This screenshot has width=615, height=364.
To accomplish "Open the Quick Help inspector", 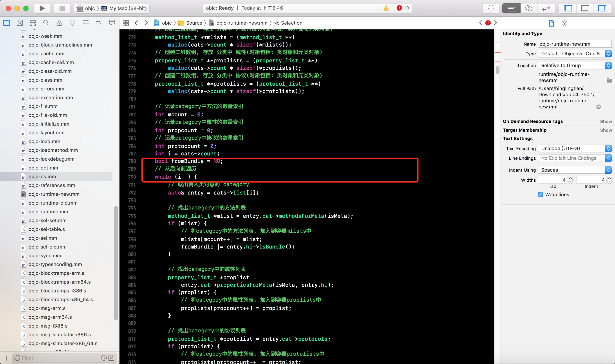I will [x=564, y=23].
